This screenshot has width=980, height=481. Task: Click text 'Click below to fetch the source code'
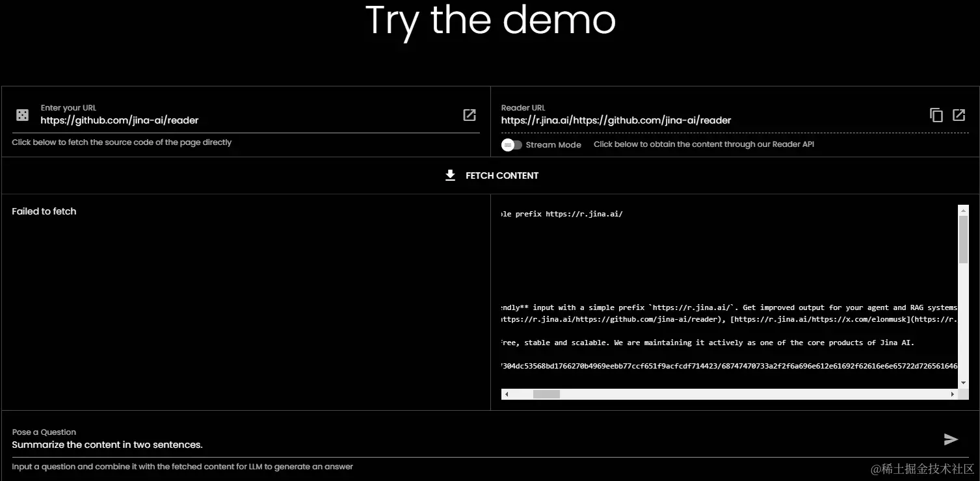[x=122, y=142]
